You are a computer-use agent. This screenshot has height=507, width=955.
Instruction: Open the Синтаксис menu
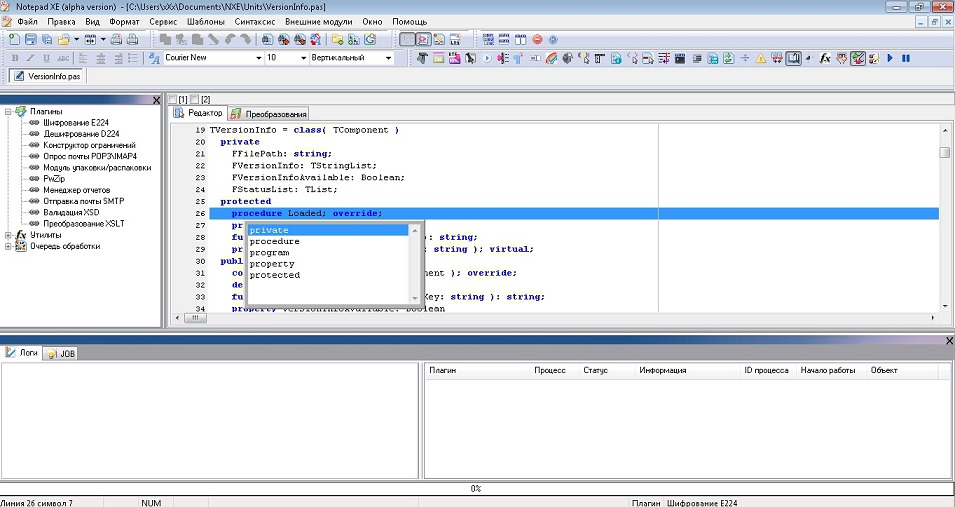click(255, 21)
